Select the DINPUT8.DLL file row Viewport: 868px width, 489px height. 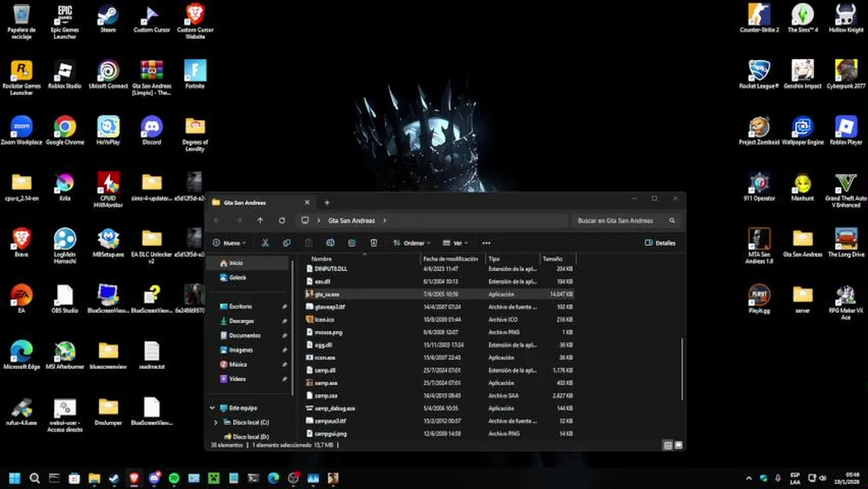[440, 269]
